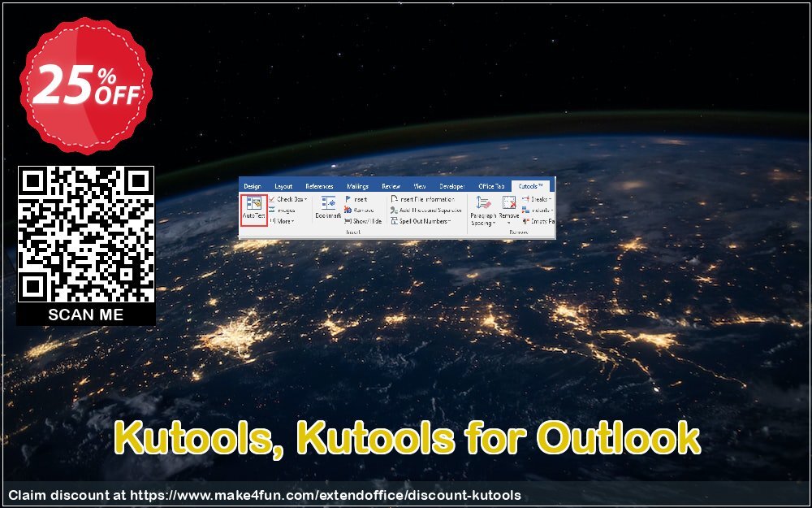Switch to the Mailings ribbon tab
The width and height of the screenshot is (812, 508).
[358, 186]
